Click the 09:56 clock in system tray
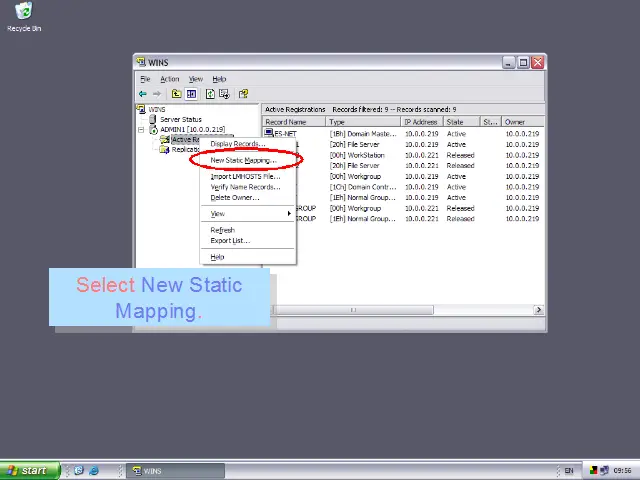The width and height of the screenshot is (640, 480). 622,471
